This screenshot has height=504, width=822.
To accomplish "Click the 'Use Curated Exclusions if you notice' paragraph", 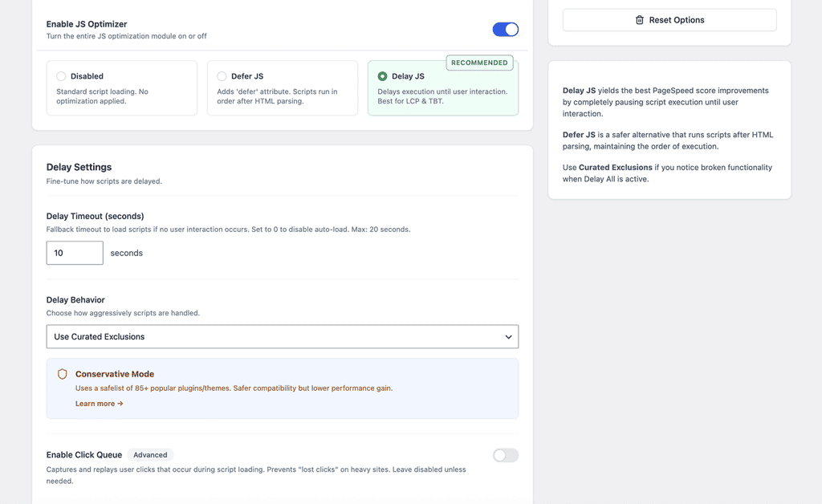I will point(667,173).
